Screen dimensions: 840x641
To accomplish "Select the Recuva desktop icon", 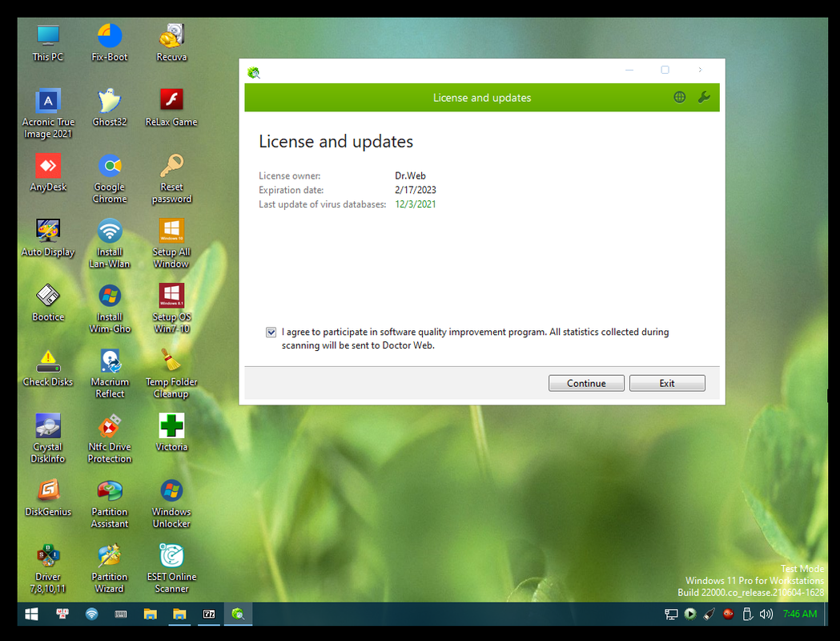I will pyautogui.click(x=171, y=42).
